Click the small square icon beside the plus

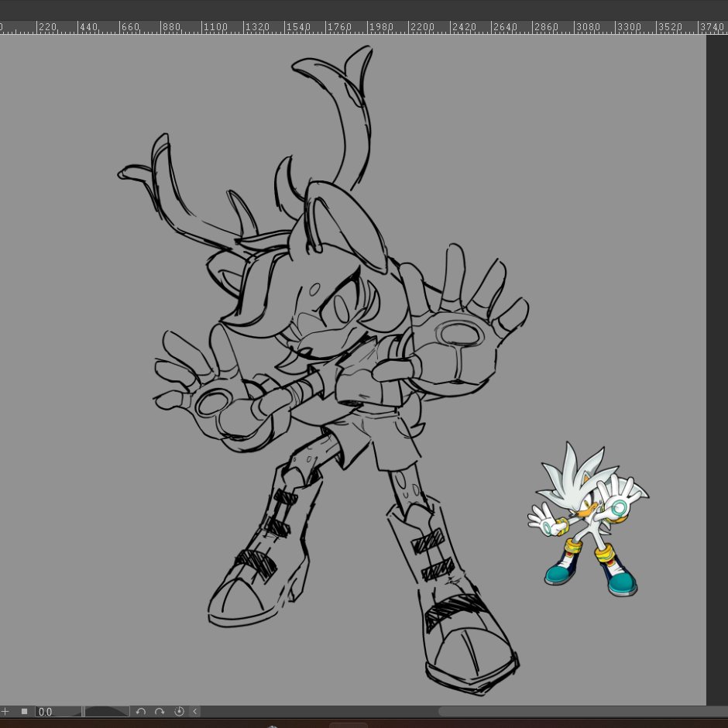pos(25,711)
